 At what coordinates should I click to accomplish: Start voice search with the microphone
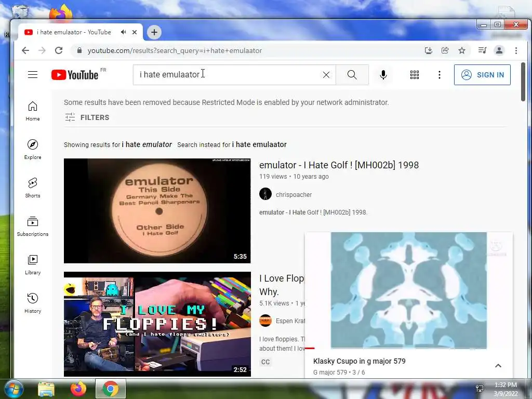(x=383, y=75)
